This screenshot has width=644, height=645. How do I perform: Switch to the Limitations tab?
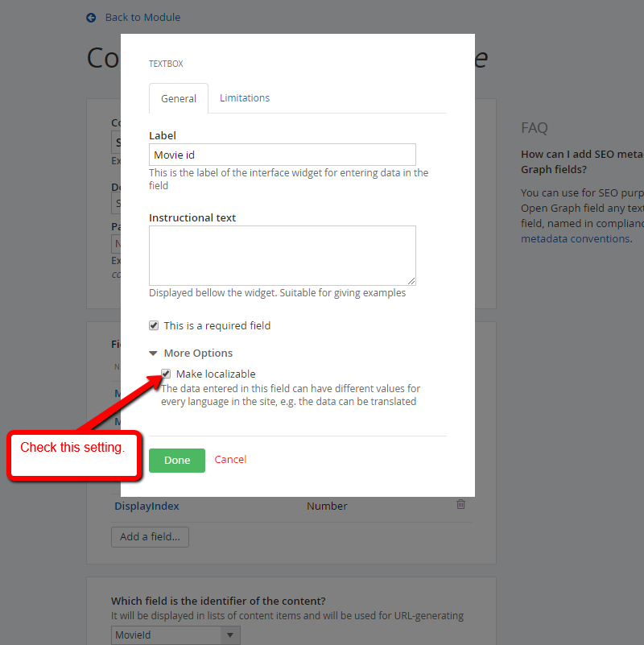[245, 98]
